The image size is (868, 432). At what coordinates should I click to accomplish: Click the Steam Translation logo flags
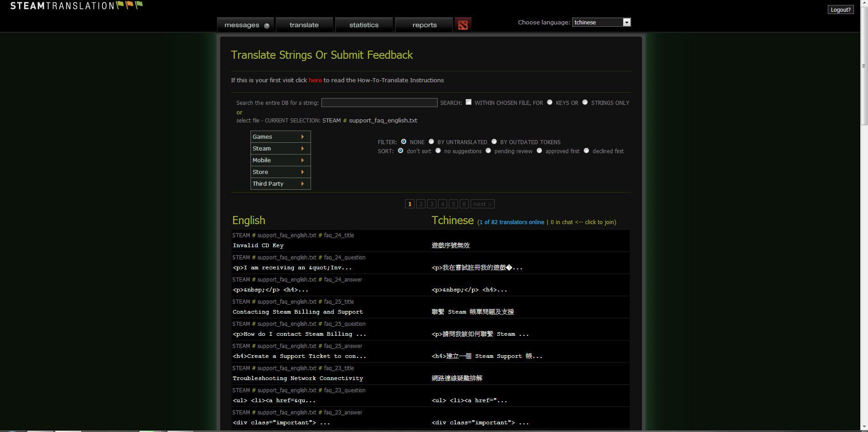130,5
